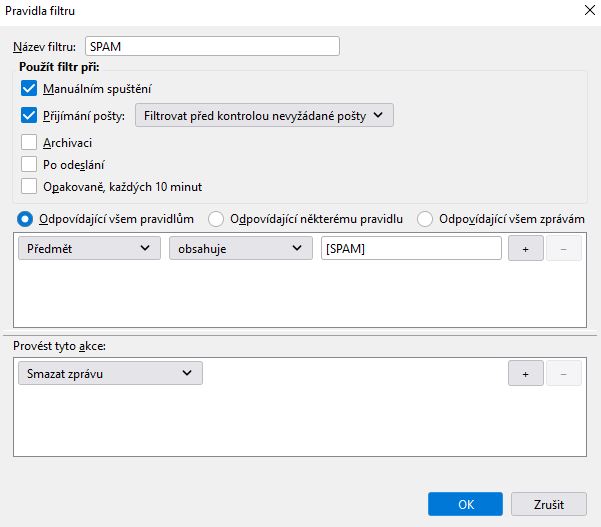Choose Odpovídající všem zprávám radio option
Image resolution: width=601 pixels, height=527 pixels.
[x=425, y=218]
